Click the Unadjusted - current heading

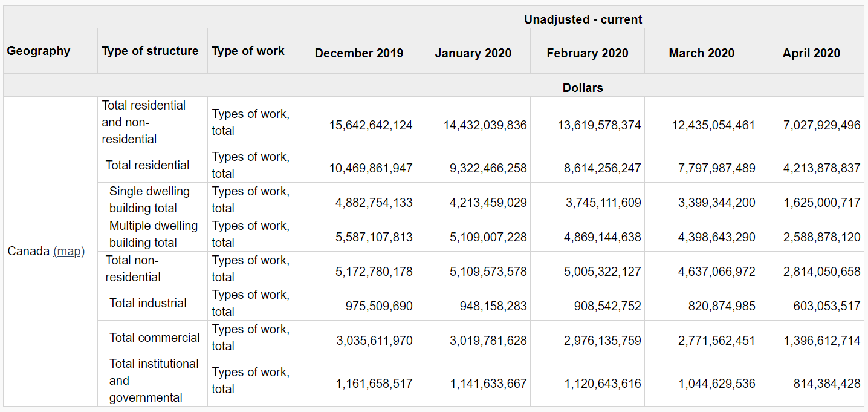583,19
